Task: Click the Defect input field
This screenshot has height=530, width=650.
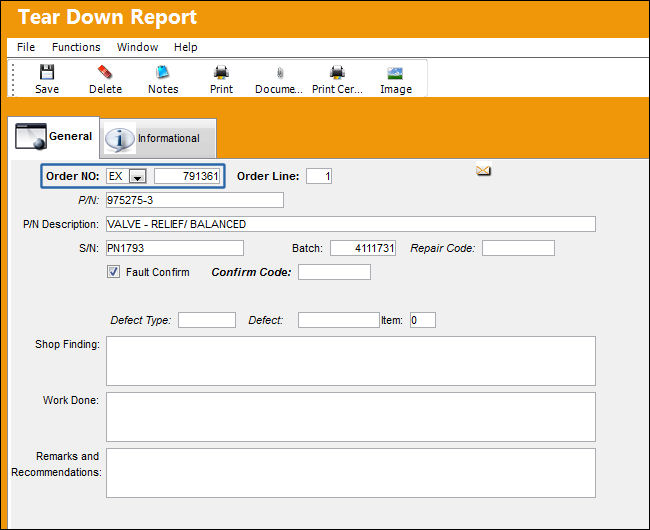Action: (x=339, y=320)
